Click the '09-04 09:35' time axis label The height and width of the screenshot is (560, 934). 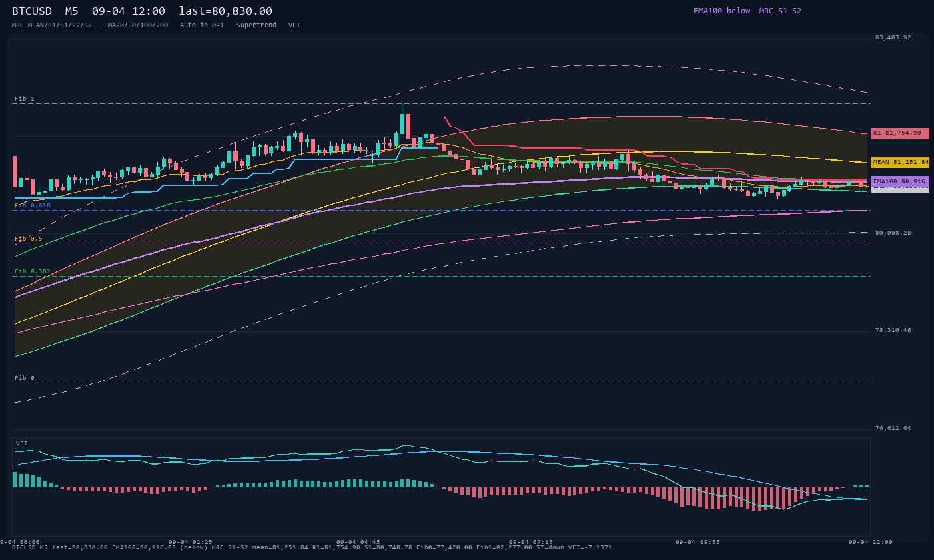(x=698, y=542)
